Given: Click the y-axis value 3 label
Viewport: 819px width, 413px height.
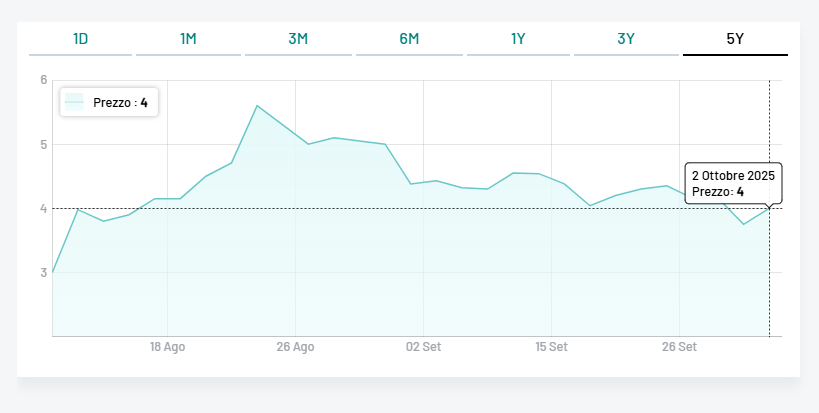Looking at the screenshot, I should 44,272.
